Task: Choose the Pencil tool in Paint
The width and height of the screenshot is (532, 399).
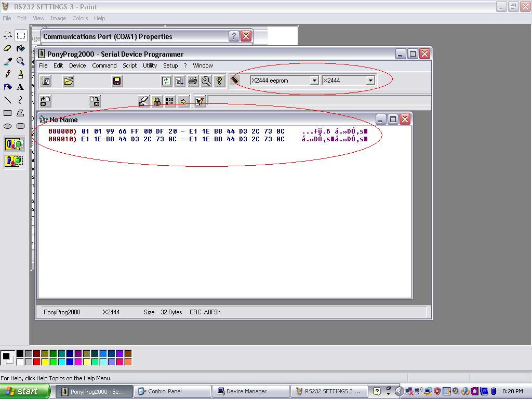Action: 8,74
